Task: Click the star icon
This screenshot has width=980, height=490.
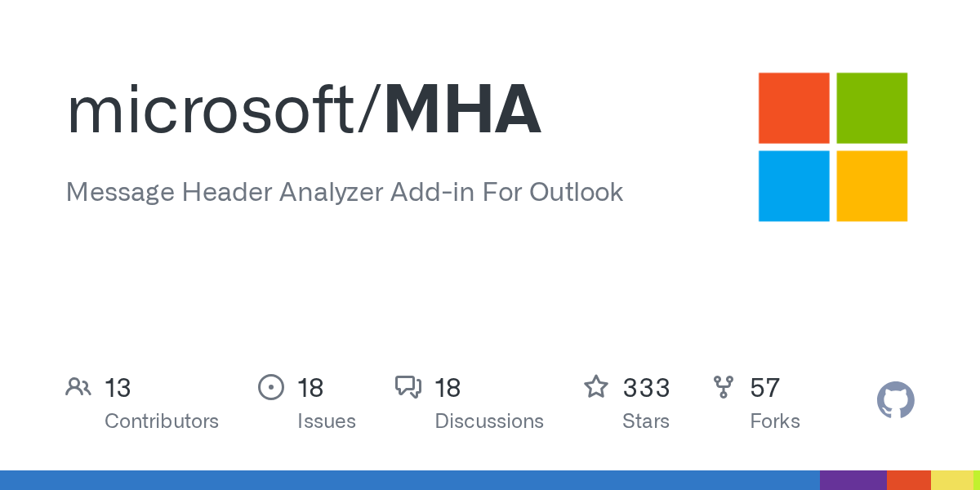Action: click(596, 387)
